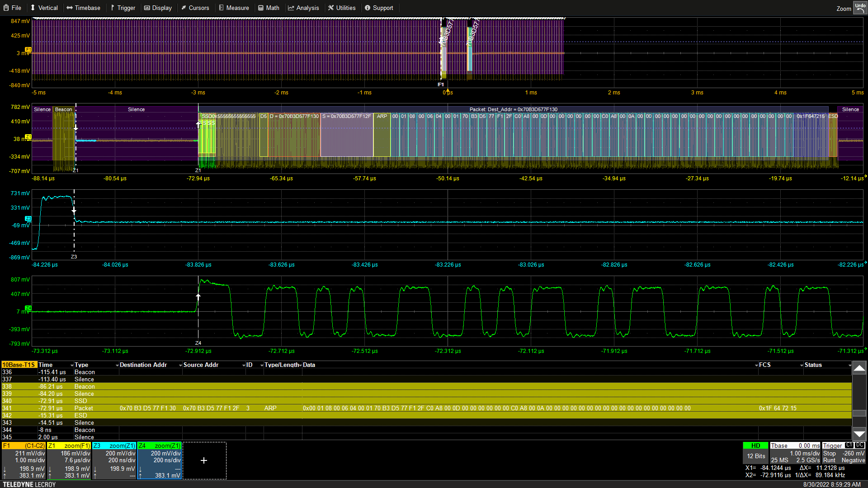This screenshot has height=488, width=868.
Task: Select the F1 (C1-C2) descriptor box
Action: click(x=24, y=460)
